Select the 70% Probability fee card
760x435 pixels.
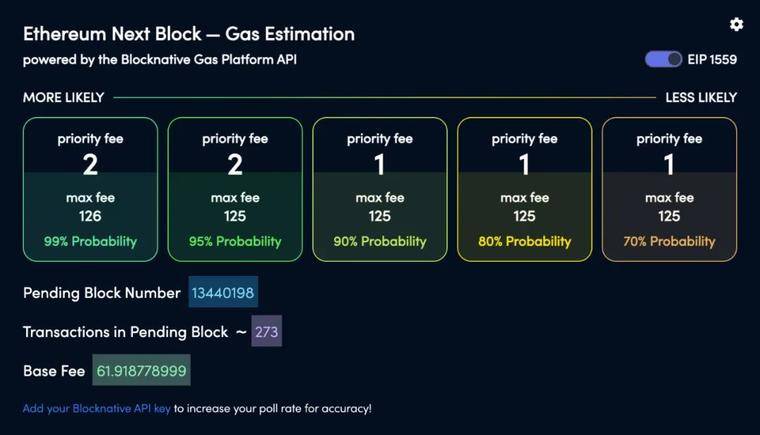point(669,189)
